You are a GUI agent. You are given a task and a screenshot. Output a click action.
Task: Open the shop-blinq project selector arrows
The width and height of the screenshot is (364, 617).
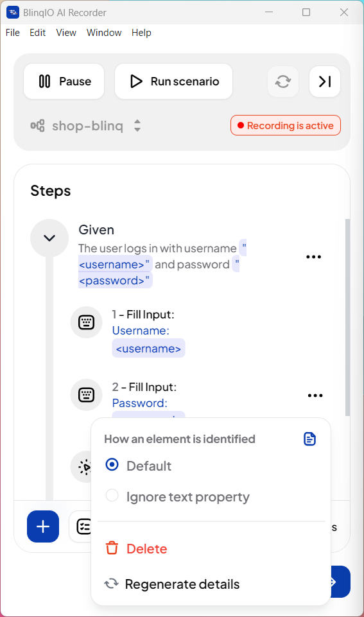point(137,126)
